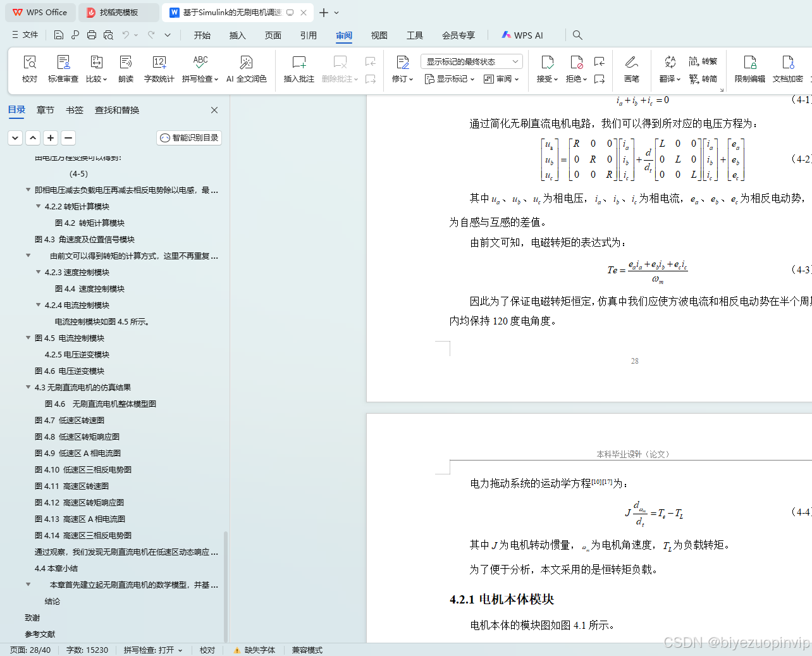This screenshot has height=656, width=812.
Task: Collapse the 图 4.5 电流控制模块 node
Action: click(28, 338)
